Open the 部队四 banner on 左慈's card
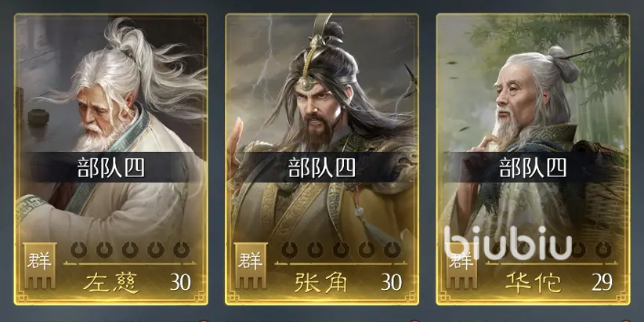This screenshot has width=644, height=322. pos(111,167)
